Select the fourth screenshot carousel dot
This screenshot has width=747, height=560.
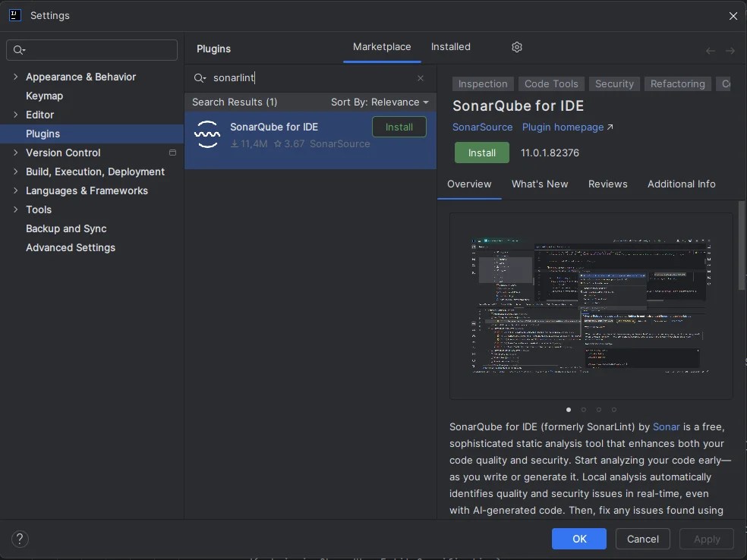pyautogui.click(x=614, y=410)
